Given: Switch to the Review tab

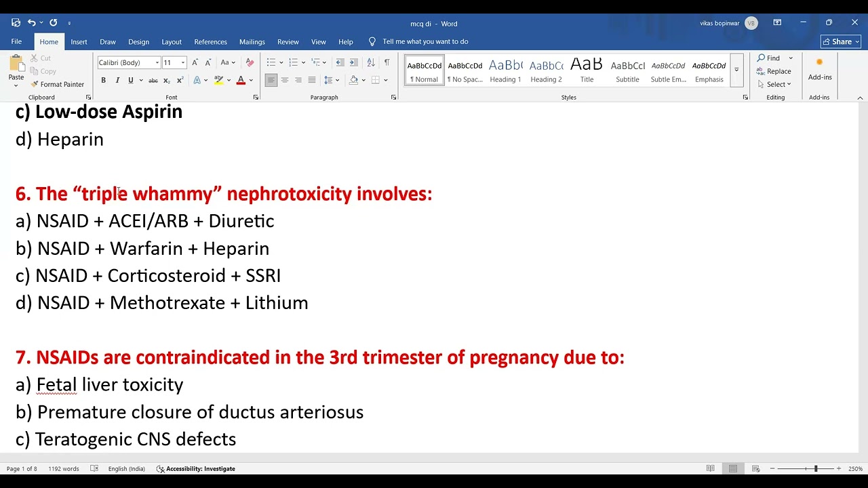Looking at the screenshot, I should (288, 41).
